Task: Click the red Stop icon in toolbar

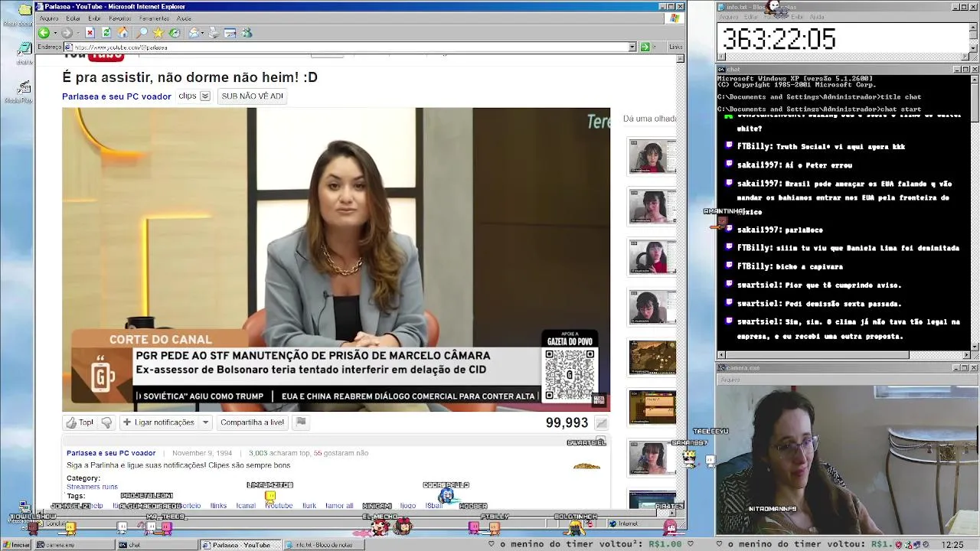Action: 90,33
